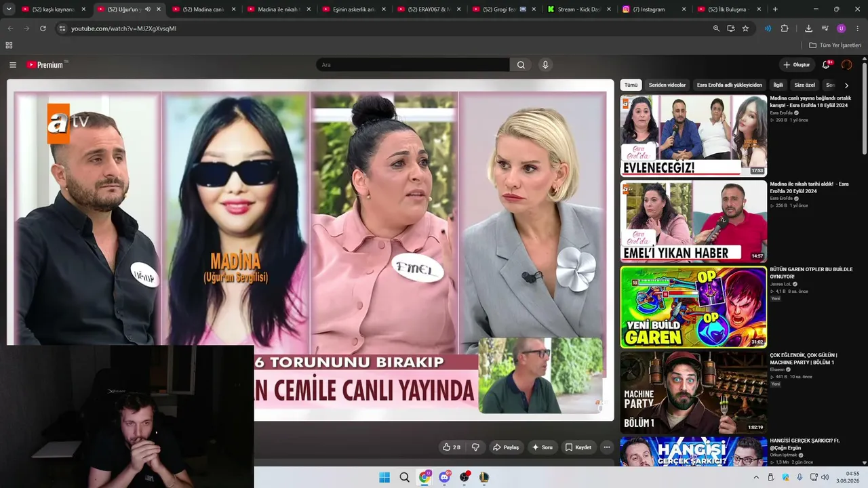Show hidden system tray icons
868x488 pixels.
(x=756, y=477)
